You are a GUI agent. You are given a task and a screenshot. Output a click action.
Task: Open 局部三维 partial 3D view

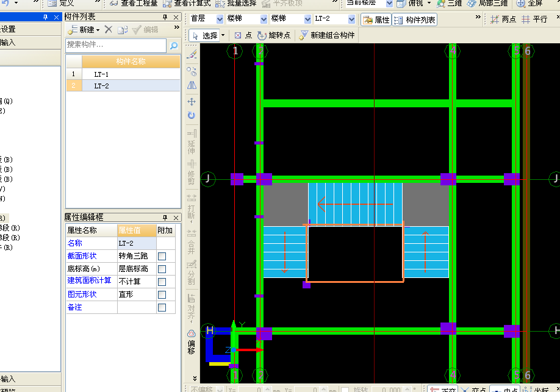(x=487, y=3)
